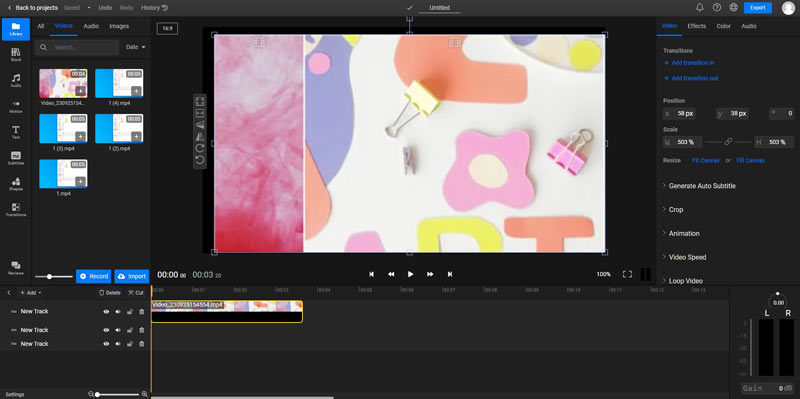Click Add transition out link
The image size is (800, 399).
click(691, 78)
